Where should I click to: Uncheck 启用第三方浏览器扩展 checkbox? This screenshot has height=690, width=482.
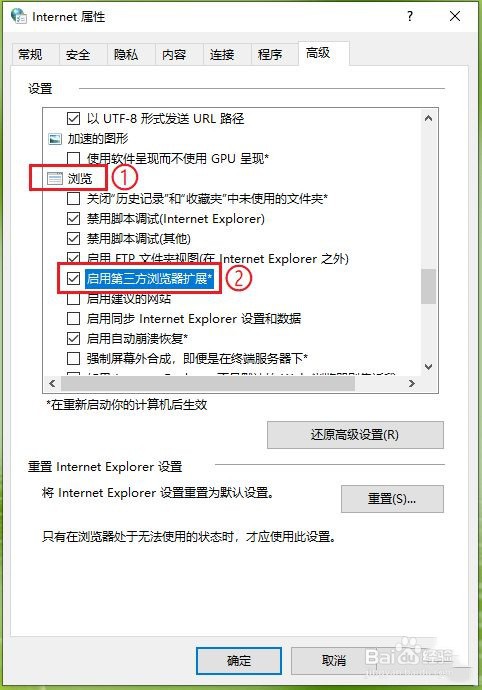point(73,279)
